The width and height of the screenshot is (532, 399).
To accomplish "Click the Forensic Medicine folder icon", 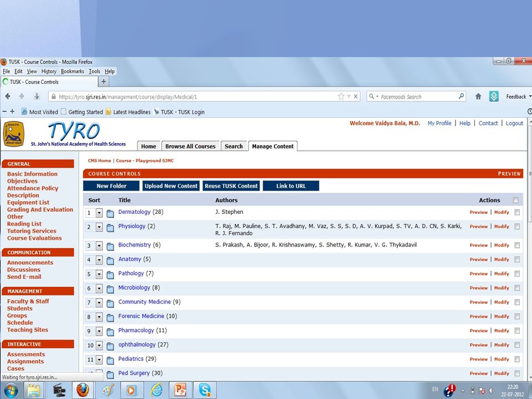I will [x=110, y=318].
